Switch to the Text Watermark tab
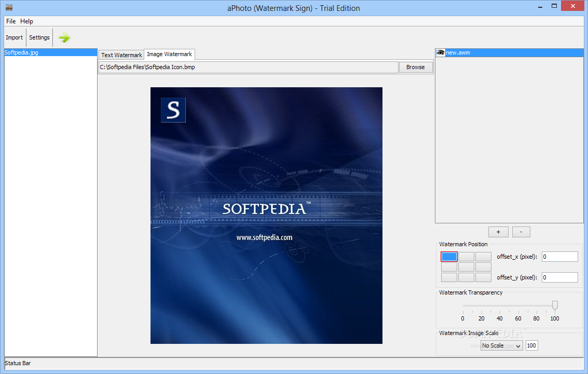 (x=121, y=55)
